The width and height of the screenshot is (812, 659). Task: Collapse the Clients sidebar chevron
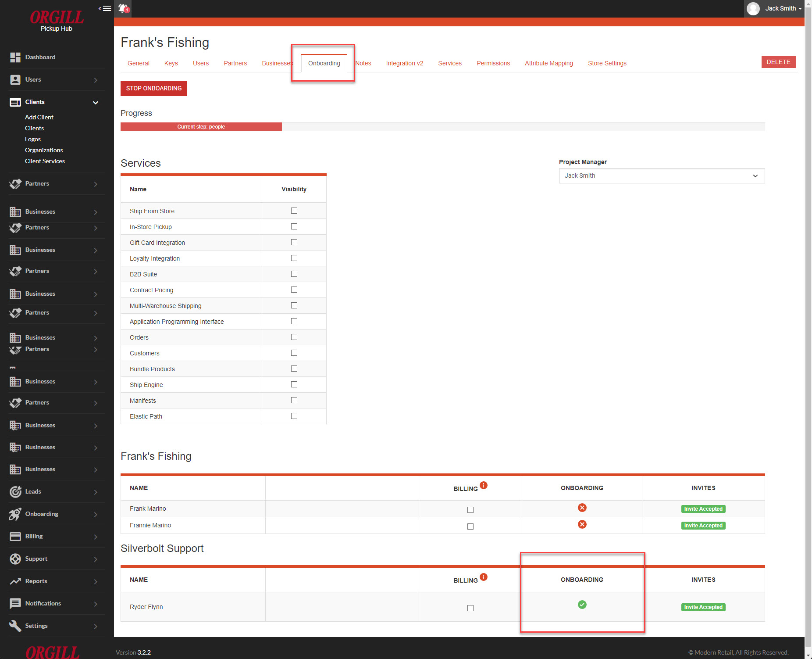click(x=96, y=102)
